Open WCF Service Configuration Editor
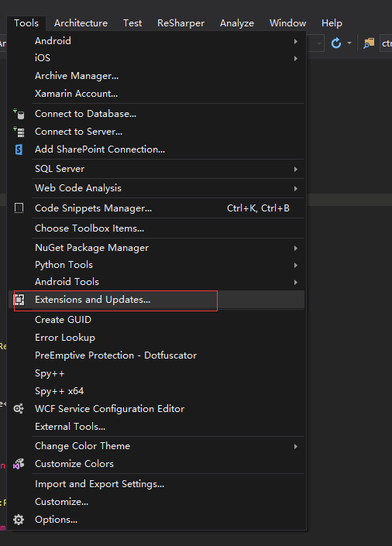 pos(156,409)
